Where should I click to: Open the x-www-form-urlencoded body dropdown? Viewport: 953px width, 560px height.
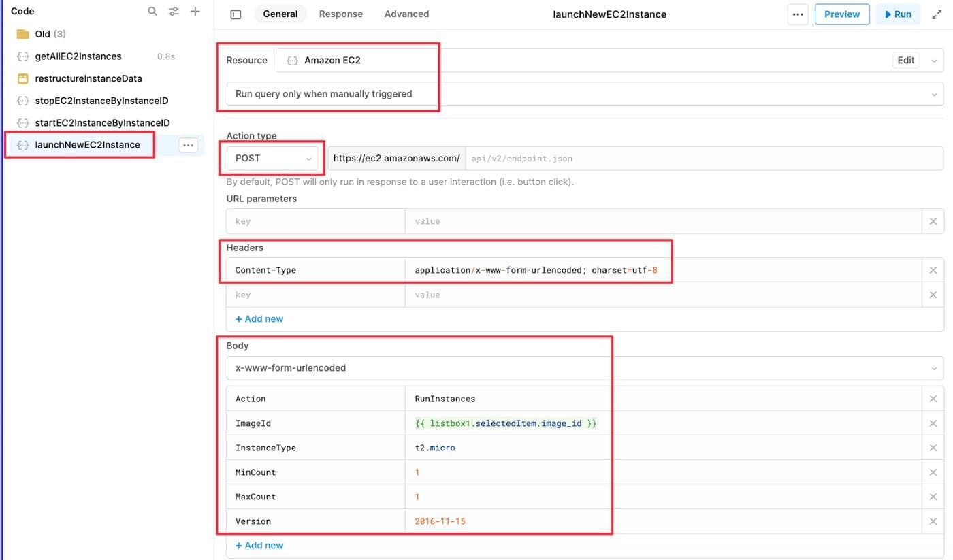(x=935, y=367)
